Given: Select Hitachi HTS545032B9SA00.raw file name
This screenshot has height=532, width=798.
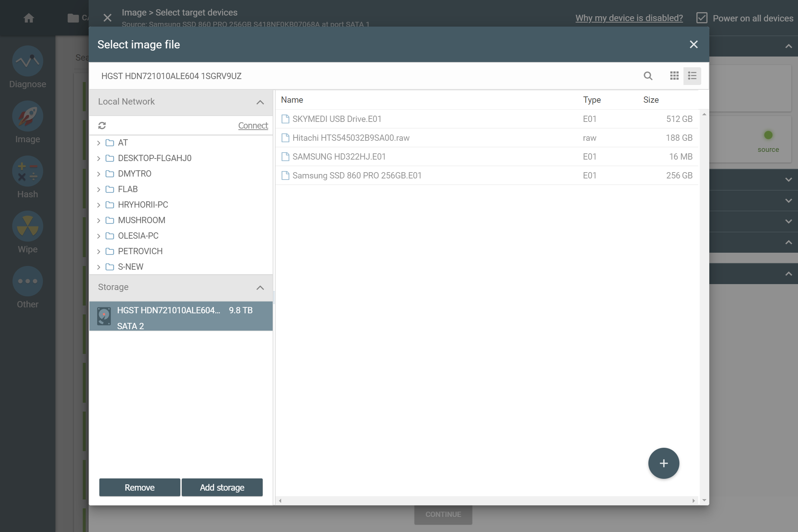Looking at the screenshot, I should [351, 138].
